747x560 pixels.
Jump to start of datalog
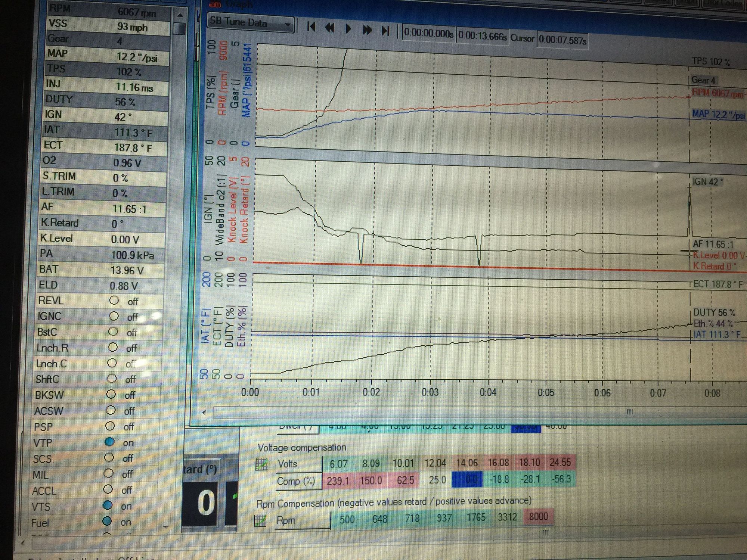pos(311,27)
